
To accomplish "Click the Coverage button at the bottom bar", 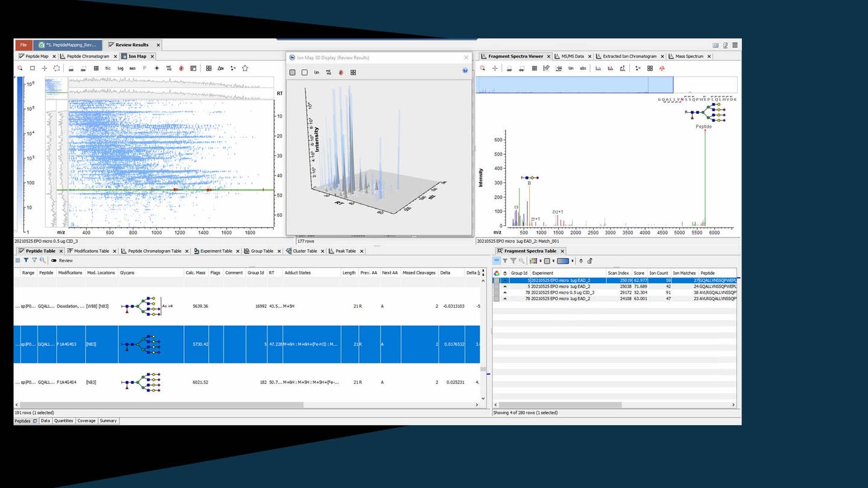I will click(x=86, y=421).
